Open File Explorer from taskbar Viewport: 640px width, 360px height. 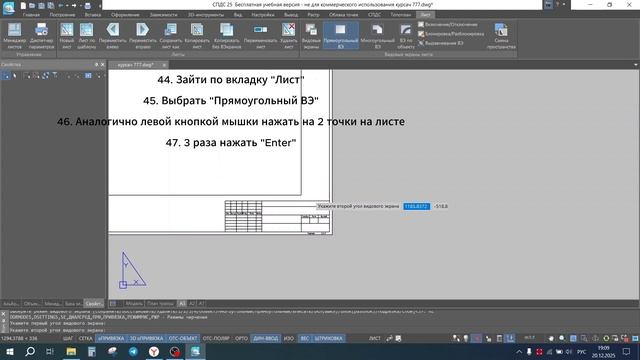click(71, 351)
